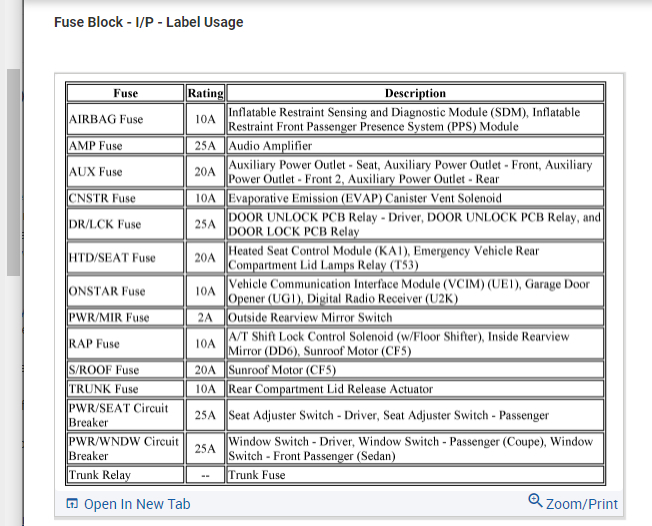
Task: Click the 'Rating' column header
Action: tap(205, 93)
